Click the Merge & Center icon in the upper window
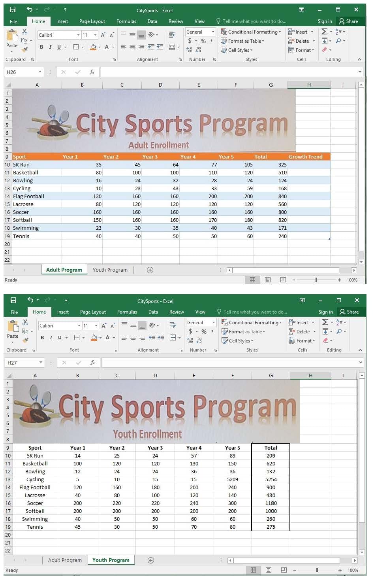 (172, 47)
